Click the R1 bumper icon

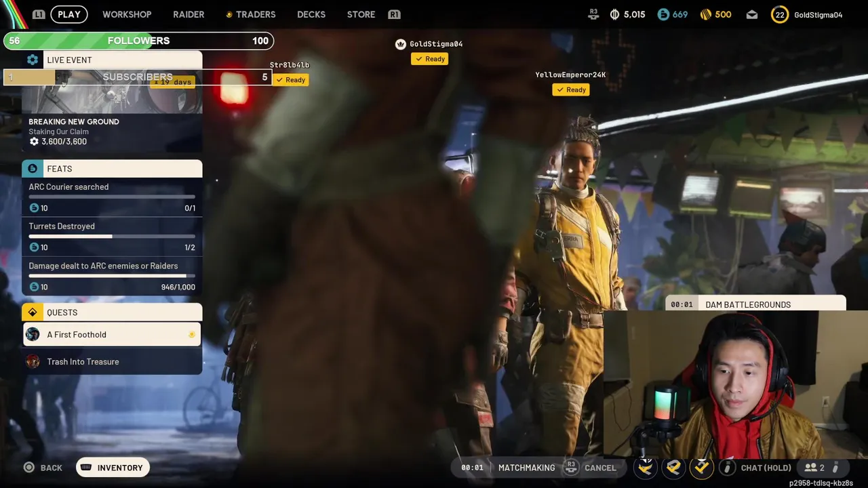394,14
